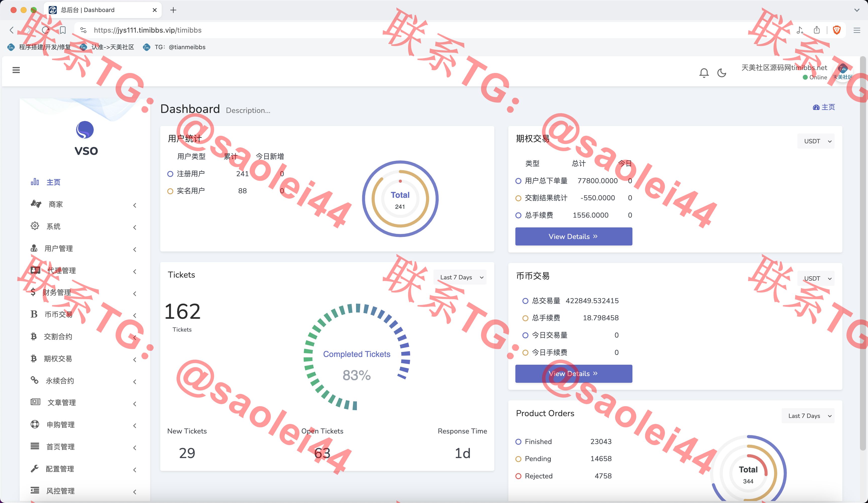The height and width of the screenshot is (503, 868).
Task: Click the 风控管理 indent icon
Action: point(35,490)
